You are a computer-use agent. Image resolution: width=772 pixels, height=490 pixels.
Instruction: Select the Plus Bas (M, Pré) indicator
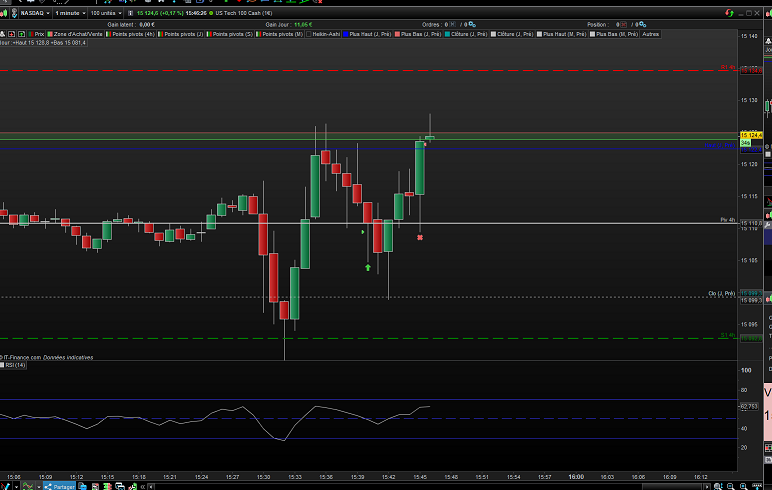[x=614, y=34]
